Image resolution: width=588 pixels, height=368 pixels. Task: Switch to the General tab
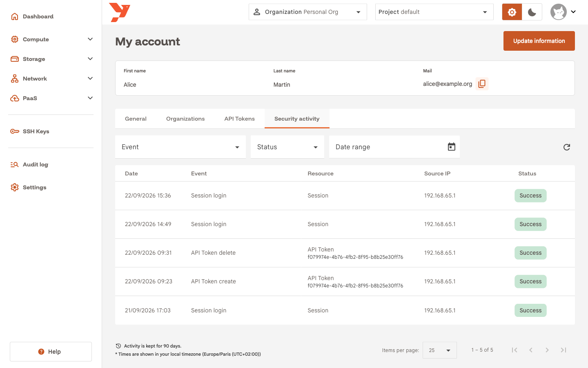136,119
